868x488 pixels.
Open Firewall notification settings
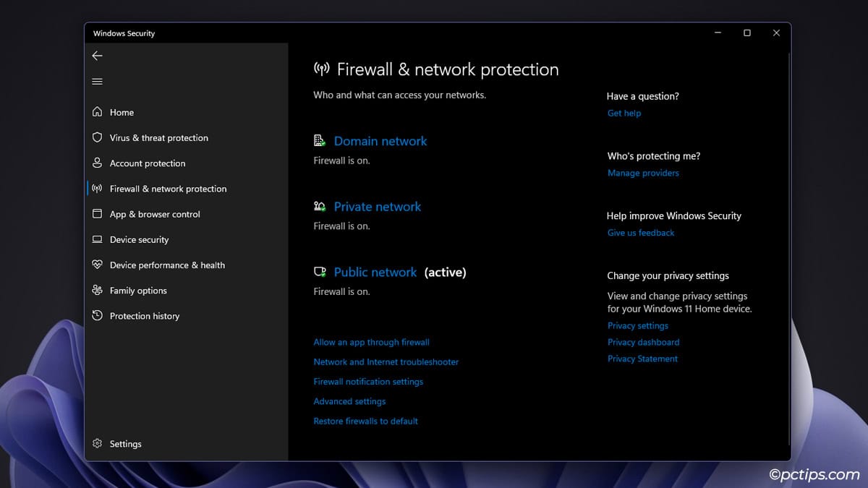(x=368, y=382)
